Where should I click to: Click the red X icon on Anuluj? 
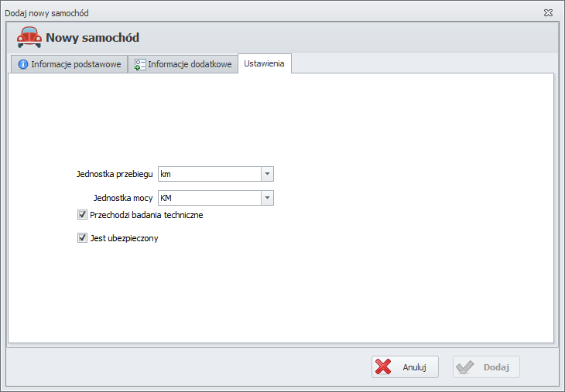click(x=383, y=367)
